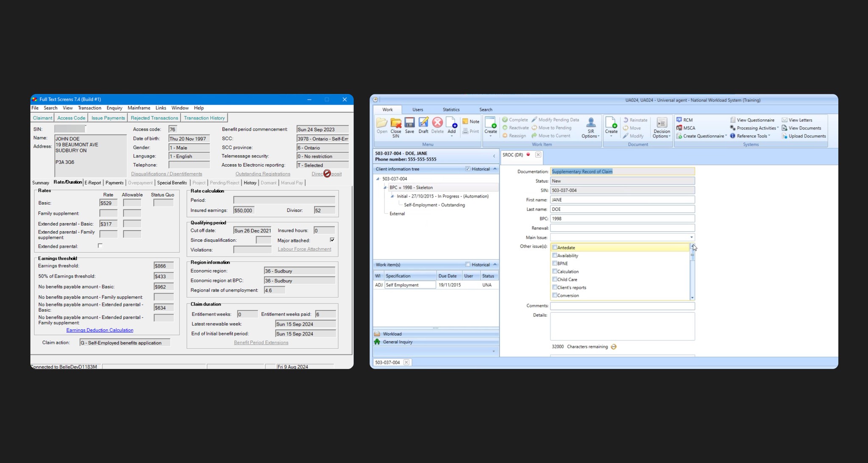This screenshot has width=868, height=463.
Task: Collapse the BPC = 1998 Skeleton node
Action: pos(385,187)
